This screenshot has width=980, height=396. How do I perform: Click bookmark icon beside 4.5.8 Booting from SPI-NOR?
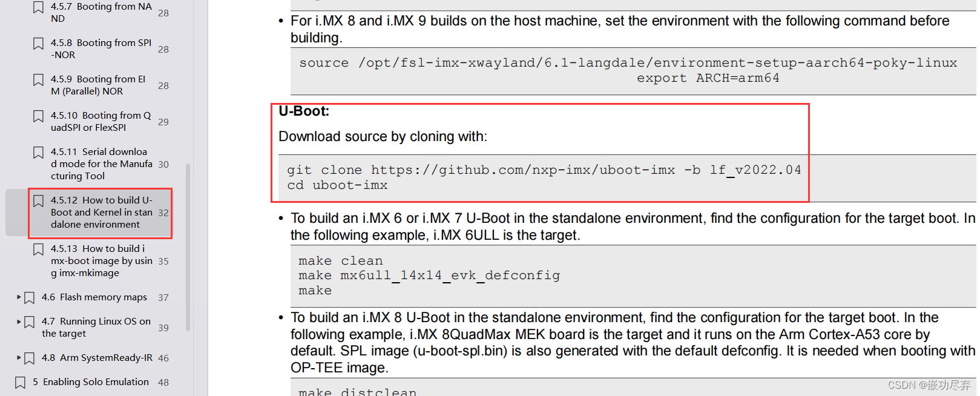pyautogui.click(x=38, y=44)
